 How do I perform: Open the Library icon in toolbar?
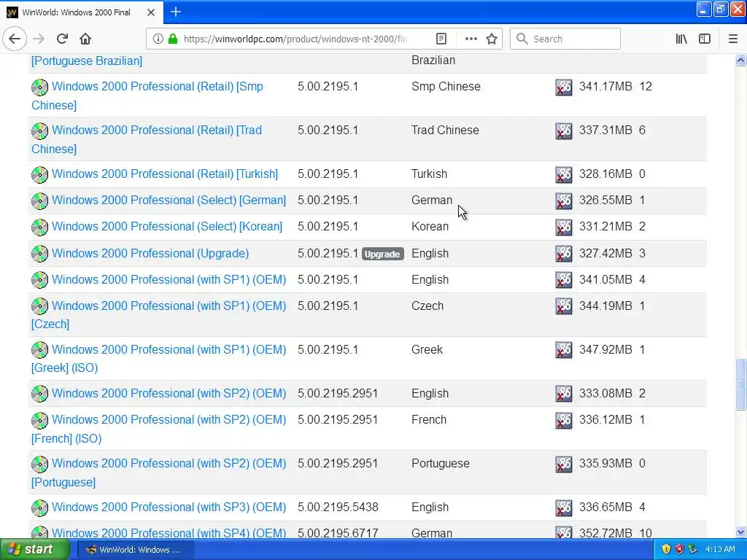pyautogui.click(x=682, y=39)
